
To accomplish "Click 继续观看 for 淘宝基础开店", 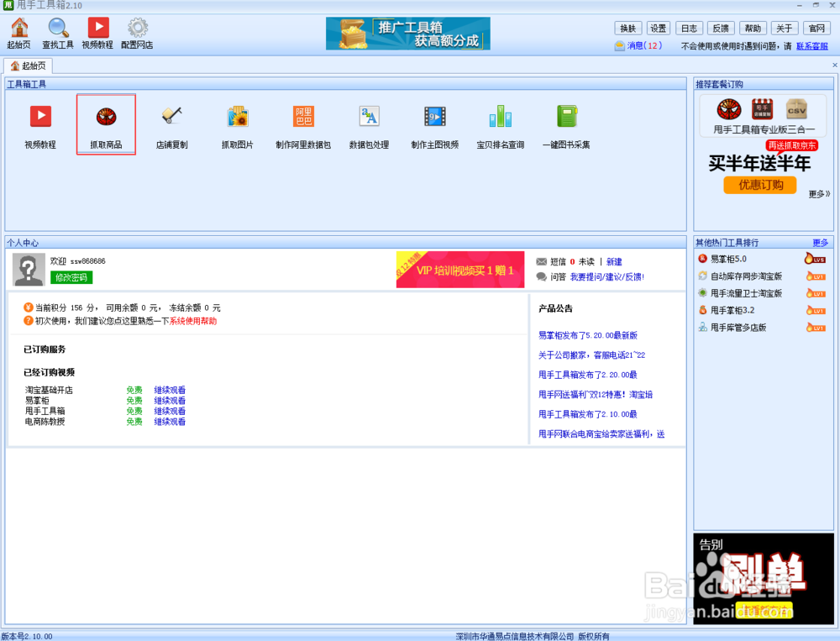I will point(170,390).
